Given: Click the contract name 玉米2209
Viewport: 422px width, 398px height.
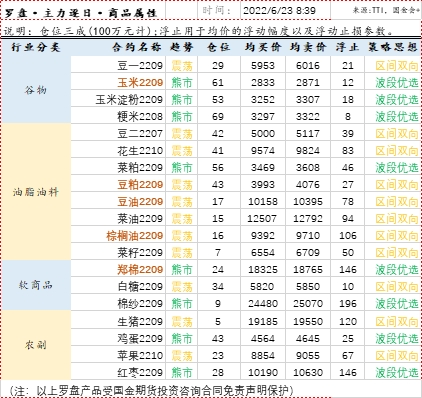Looking at the screenshot, I should click(140, 83).
